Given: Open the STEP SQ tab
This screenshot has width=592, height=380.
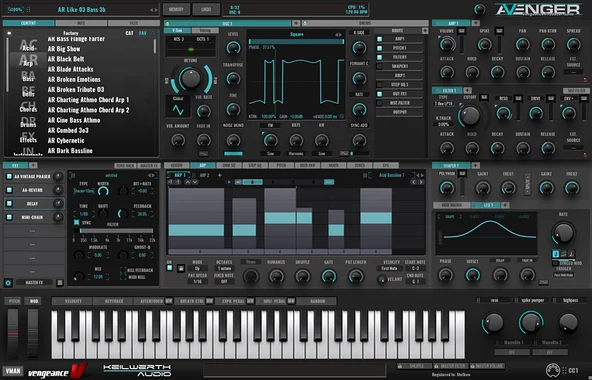Looking at the screenshot, I should click(255, 165).
